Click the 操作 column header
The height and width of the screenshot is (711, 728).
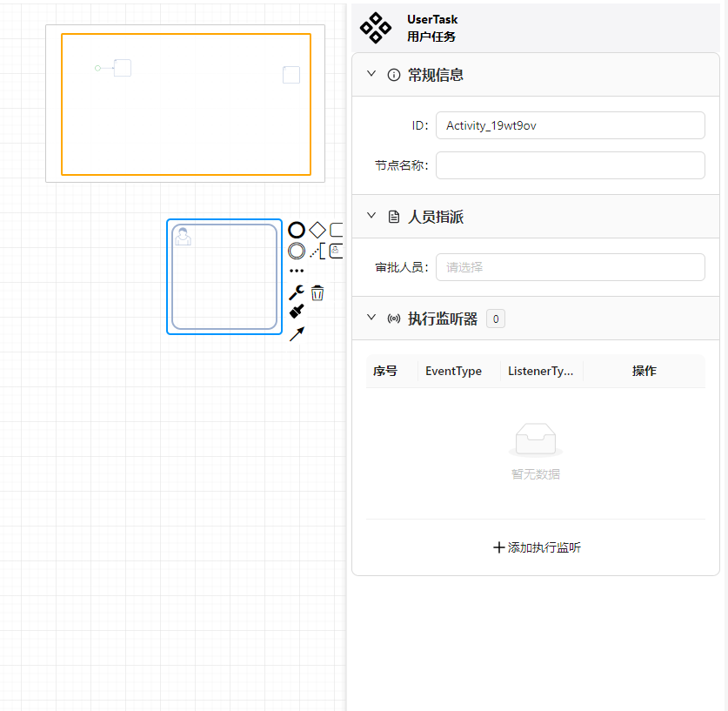pos(644,371)
